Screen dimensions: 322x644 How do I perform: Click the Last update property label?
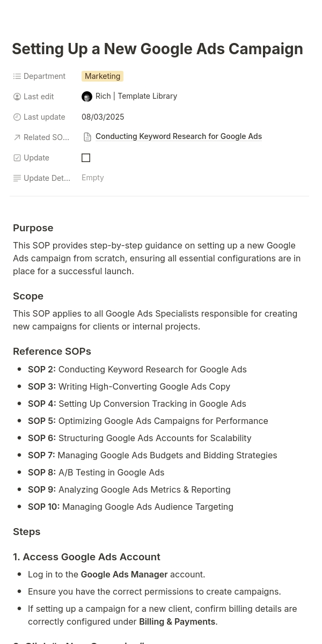[45, 117]
